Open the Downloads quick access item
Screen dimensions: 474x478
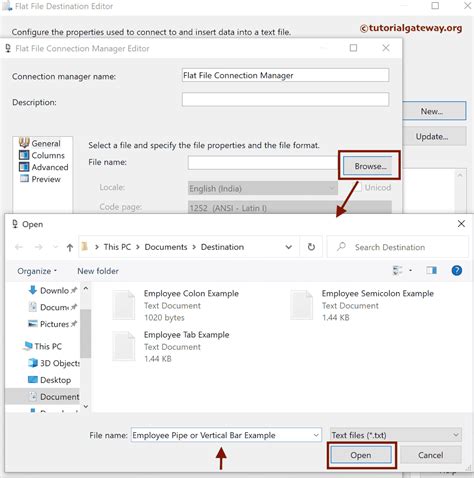(x=52, y=290)
